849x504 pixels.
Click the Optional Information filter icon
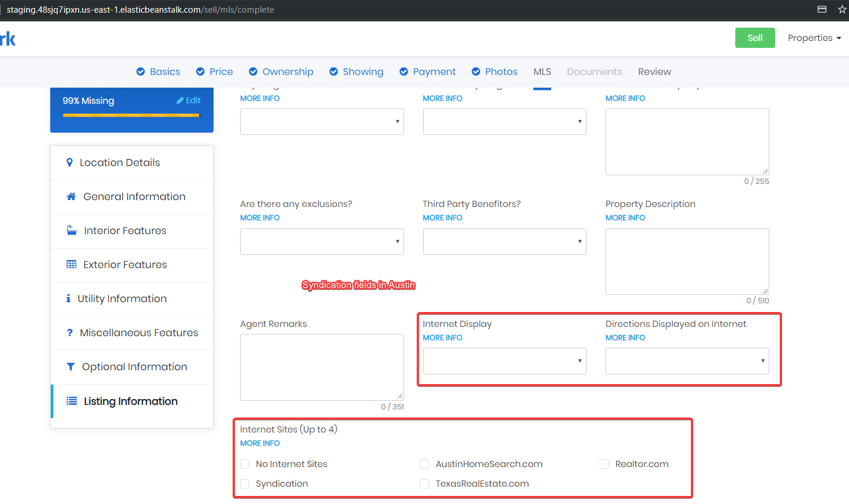70,367
